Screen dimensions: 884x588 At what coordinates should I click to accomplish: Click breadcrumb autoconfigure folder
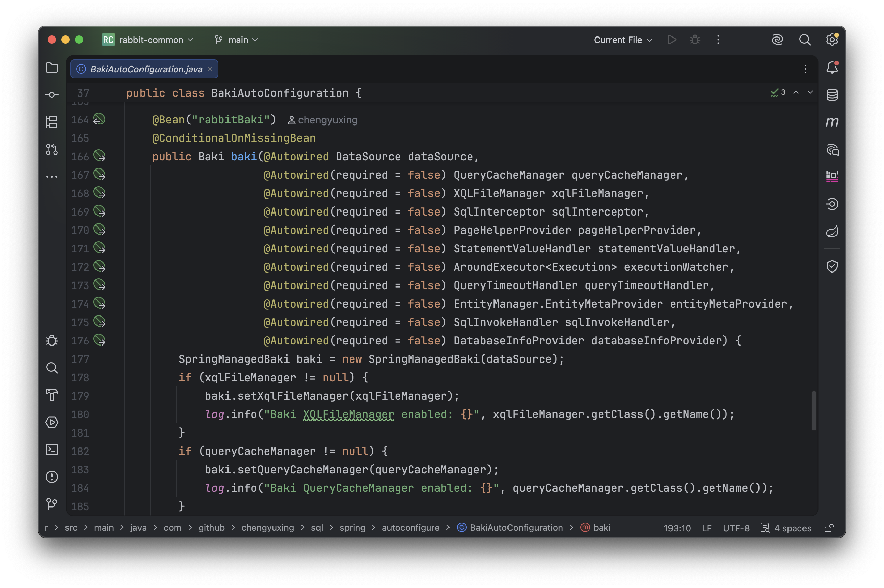click(411, 527)
